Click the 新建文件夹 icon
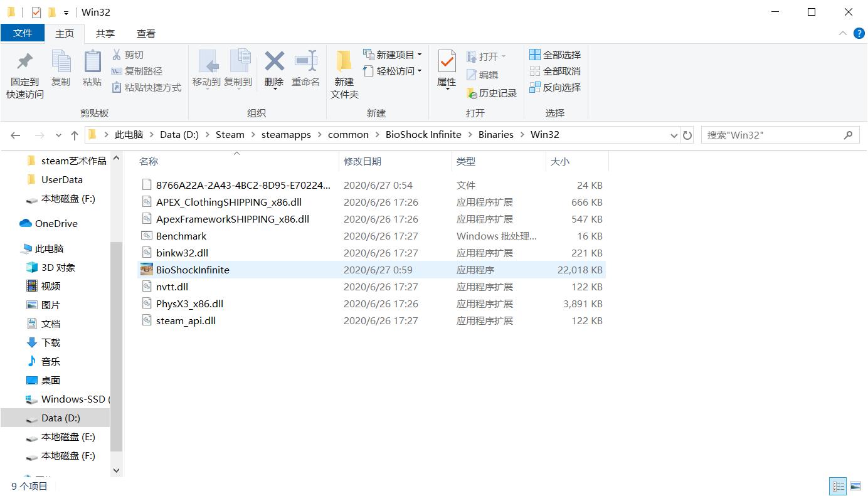868x496 pixels. coord(344,61)
